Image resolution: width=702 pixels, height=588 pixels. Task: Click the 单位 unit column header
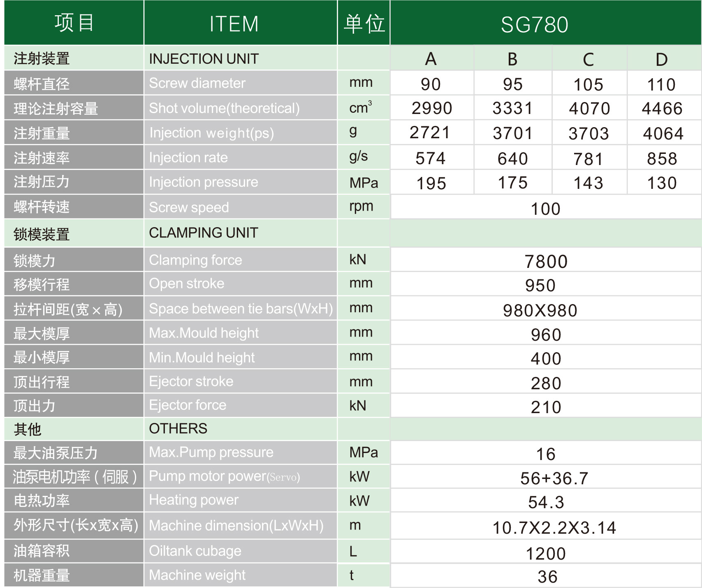pyautogui.click(x=363, y=23)
